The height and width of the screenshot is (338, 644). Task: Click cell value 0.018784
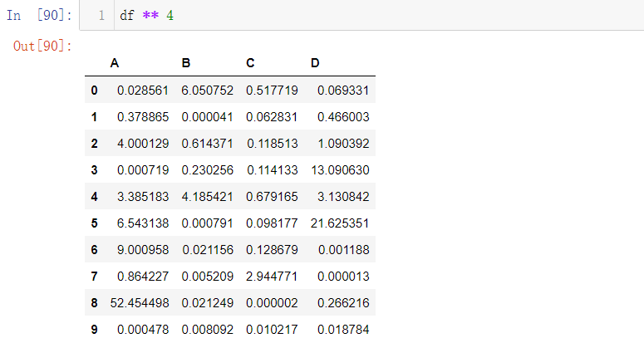[x=343, y=330]
